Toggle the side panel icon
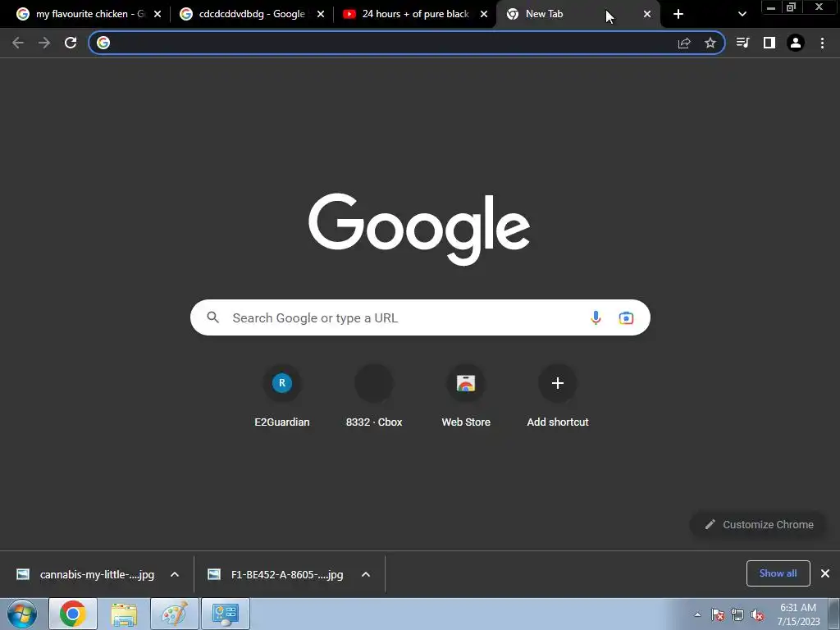The image size is (840, 630). coord(769,43)
